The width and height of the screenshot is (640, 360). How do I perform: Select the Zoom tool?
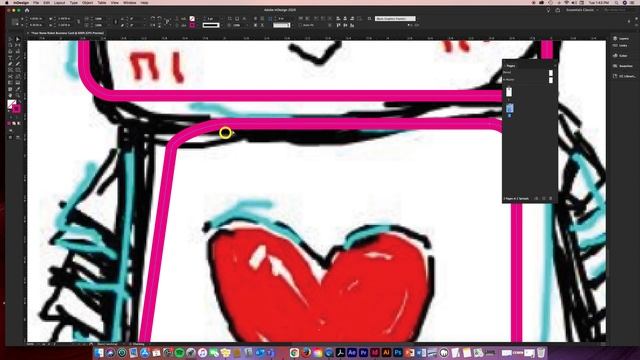pos(18,95)
